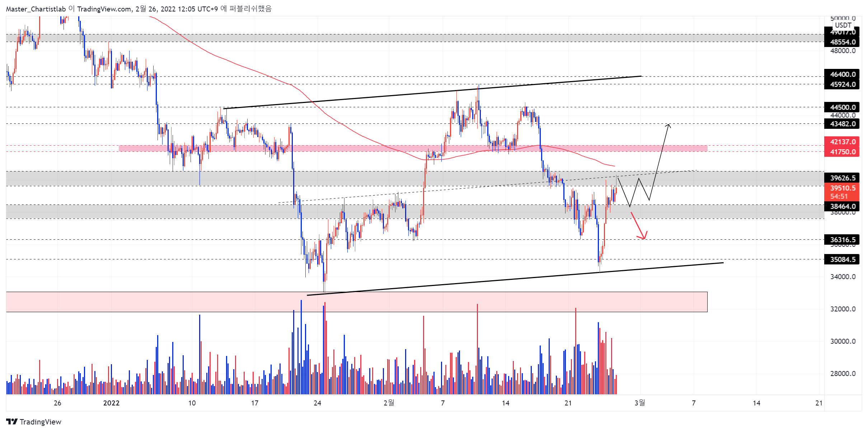The height and width of the screenshot is (432, 868).
Task: Select the red 41750.0 price label
Action: 842,152
